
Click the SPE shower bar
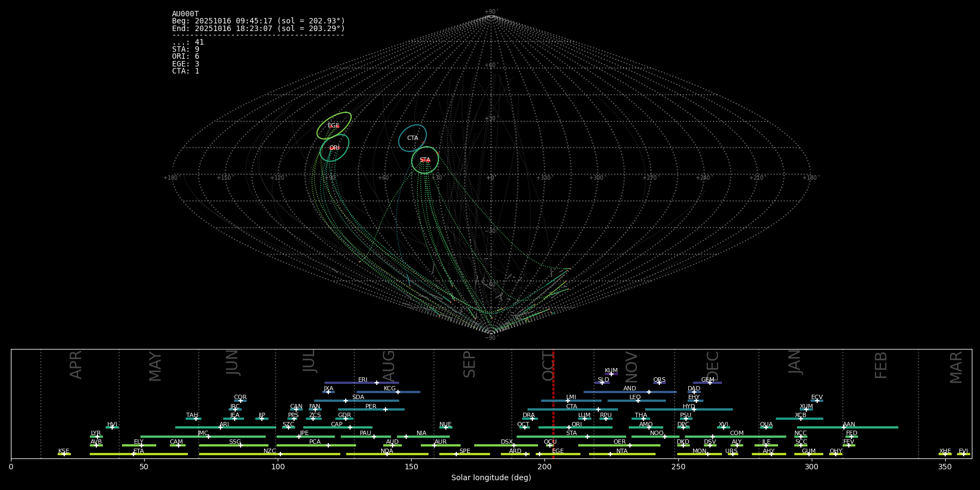pos(464,454)
